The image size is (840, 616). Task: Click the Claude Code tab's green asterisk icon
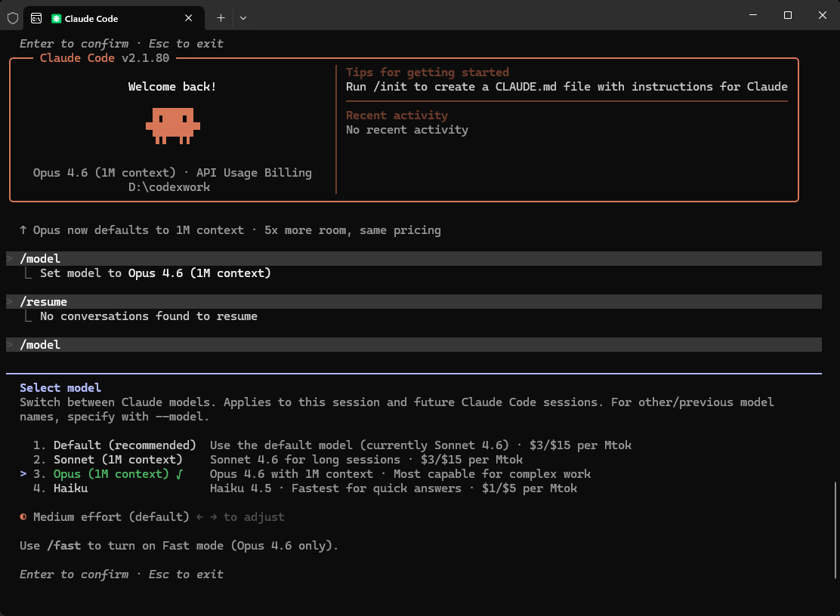(x=56, y=19)
